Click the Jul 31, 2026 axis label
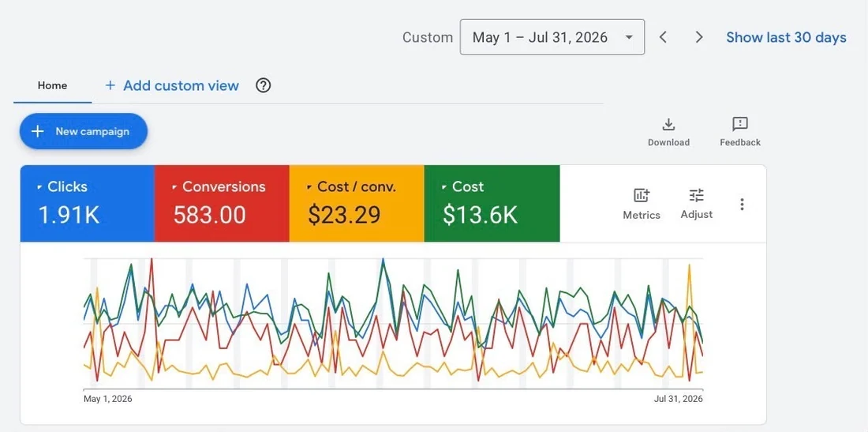 (x=679, y=399)
